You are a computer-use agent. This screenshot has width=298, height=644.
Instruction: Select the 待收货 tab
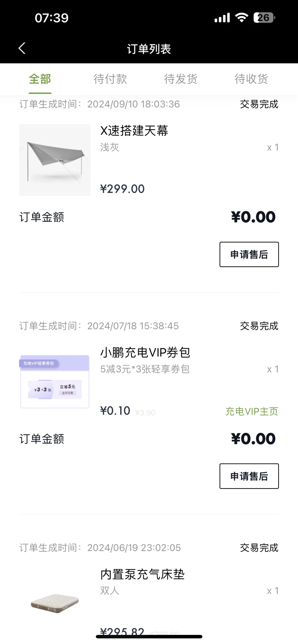click(251, 79)
